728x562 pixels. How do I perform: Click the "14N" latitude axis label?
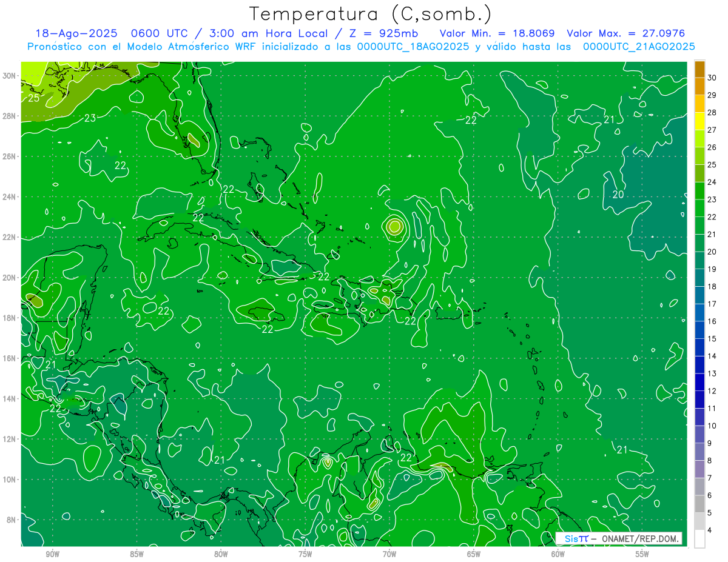coord(10,399)
